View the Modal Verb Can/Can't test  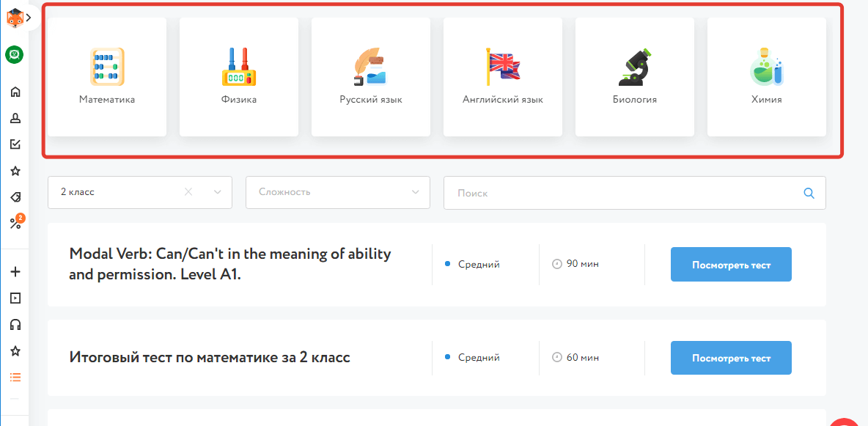pos(731,265)
